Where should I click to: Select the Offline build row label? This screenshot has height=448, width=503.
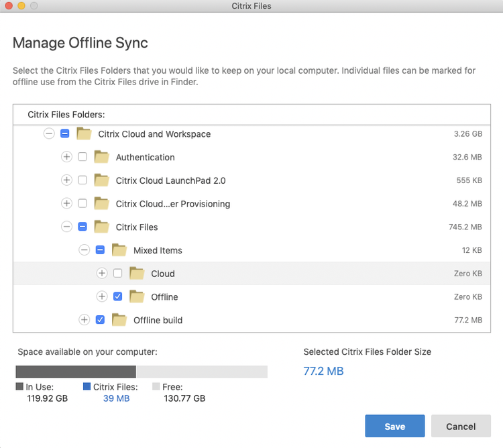158,320
